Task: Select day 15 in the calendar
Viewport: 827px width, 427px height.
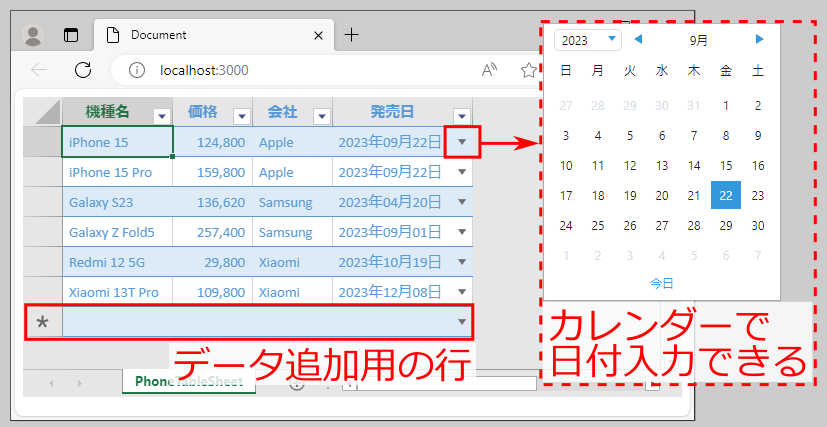Action: pos(726,166)
